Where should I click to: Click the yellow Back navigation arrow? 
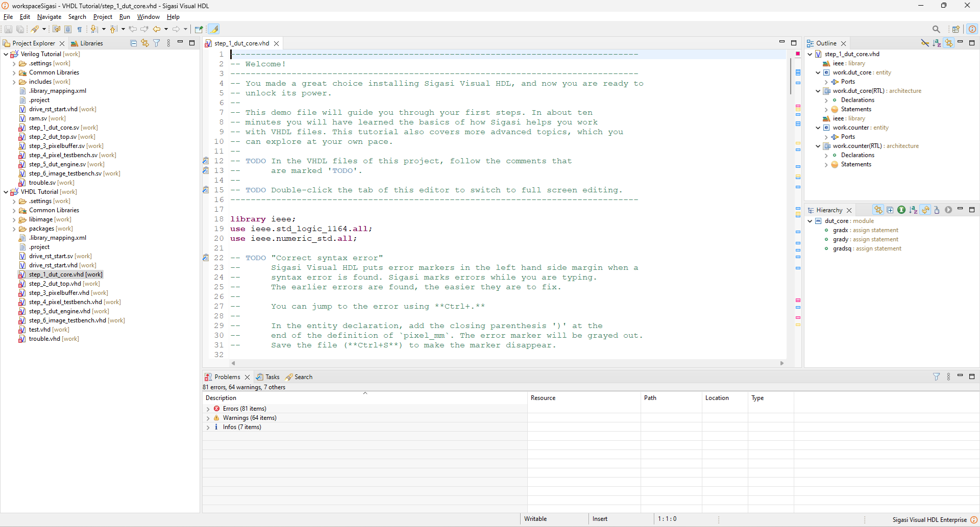(x=157, y=30)
